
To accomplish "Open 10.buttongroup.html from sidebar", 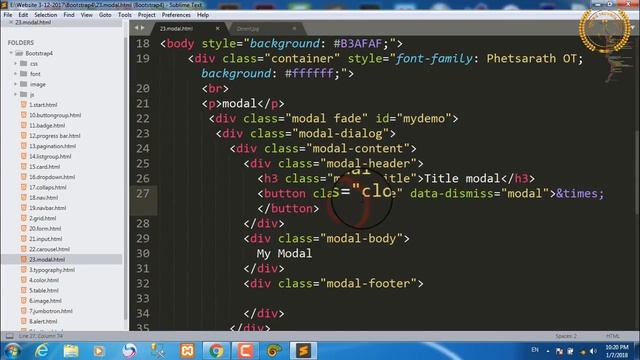I will (55, 115).
